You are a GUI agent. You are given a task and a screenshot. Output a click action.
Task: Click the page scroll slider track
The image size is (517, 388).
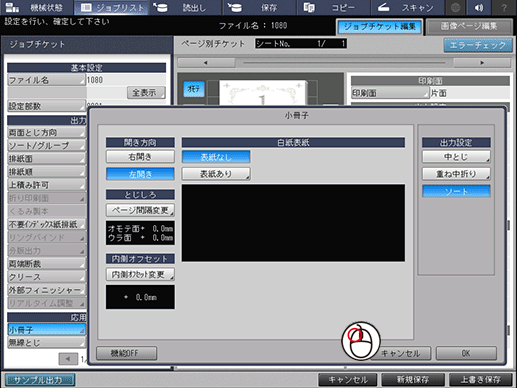pyautogui.click(x=344, y=63)
